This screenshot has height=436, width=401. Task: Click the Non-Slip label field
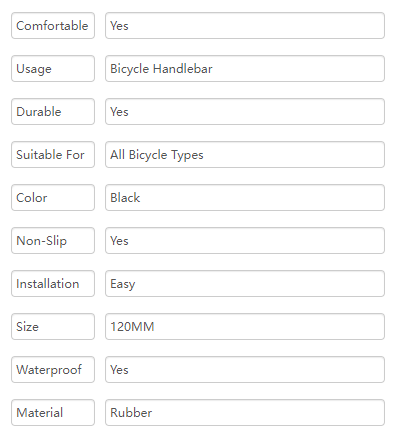(53, 241)
